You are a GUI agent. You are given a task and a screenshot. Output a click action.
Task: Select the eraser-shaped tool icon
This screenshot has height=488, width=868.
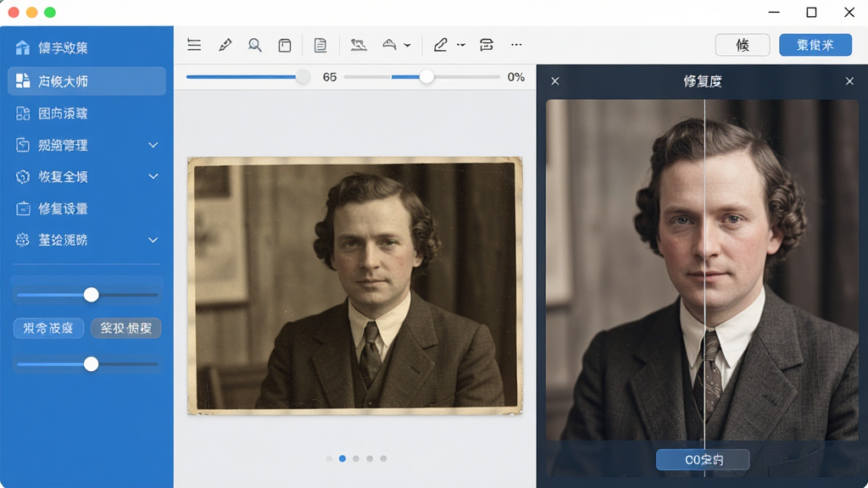coord(390,45)
